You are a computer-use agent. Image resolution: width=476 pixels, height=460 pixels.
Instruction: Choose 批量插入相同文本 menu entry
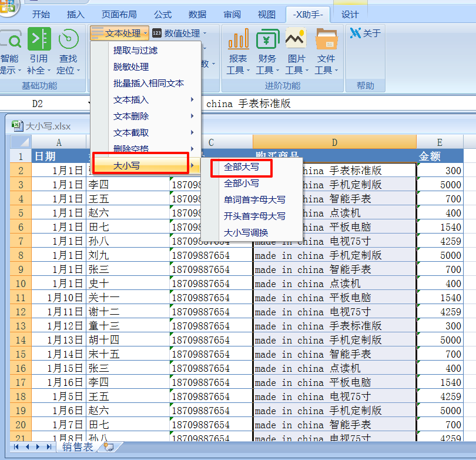coord(149,83)
